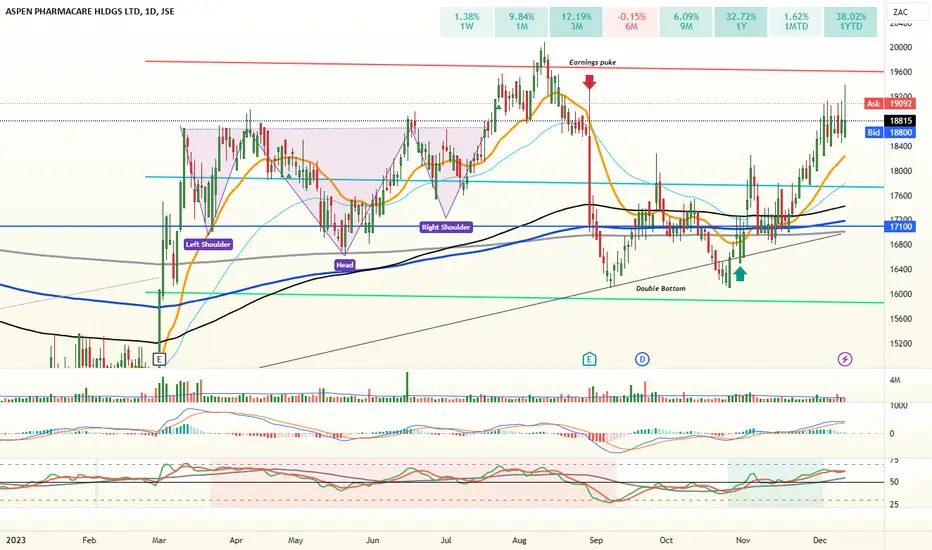Screen dimensions: 932x550
Task: Click the 1000 MACD axis label
Action: [x=898, y=406]
